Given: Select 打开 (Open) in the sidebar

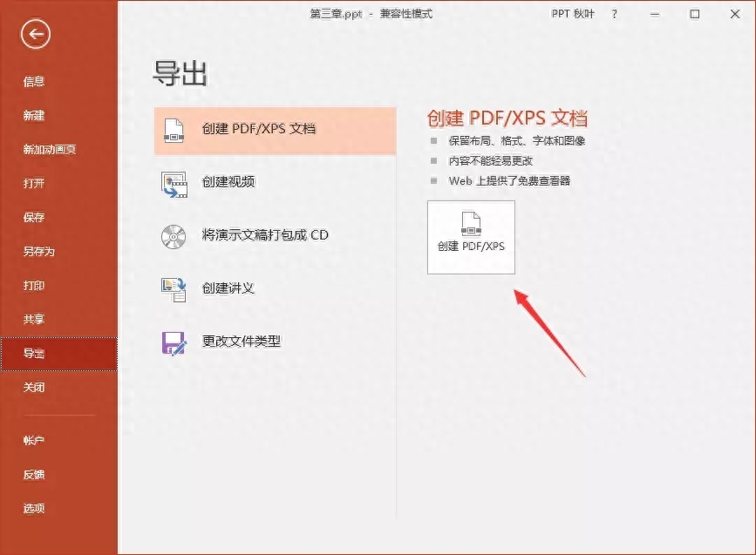Looking at the screenshot, I should tap(33, 183).
